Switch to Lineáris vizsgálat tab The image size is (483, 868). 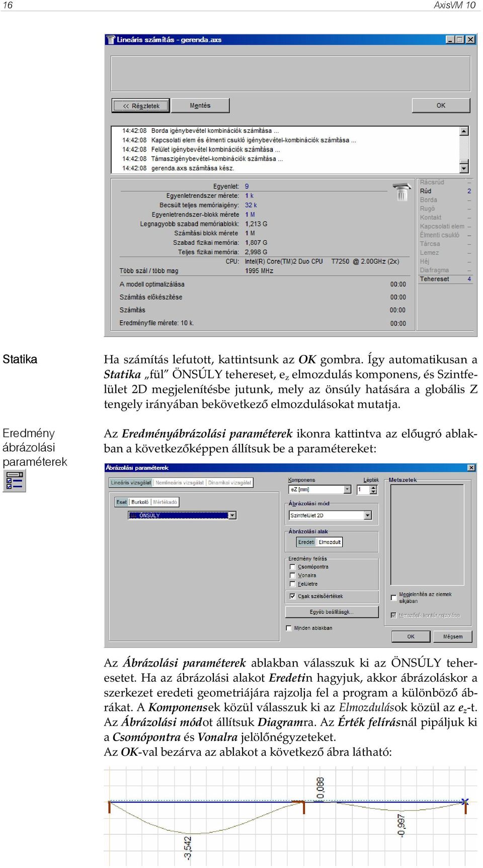[131, 482]
